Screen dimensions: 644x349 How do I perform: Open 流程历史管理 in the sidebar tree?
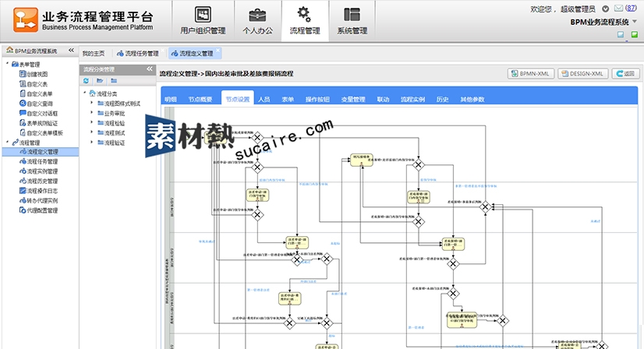39,181
